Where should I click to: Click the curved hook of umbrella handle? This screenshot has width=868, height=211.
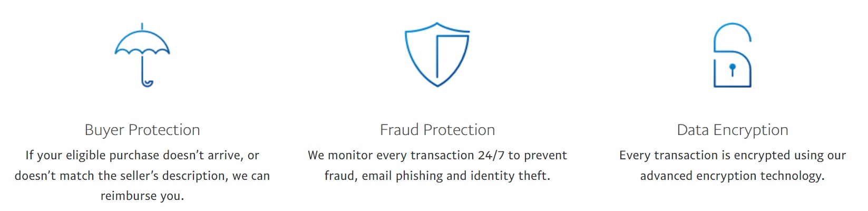(x=147, y=82)
